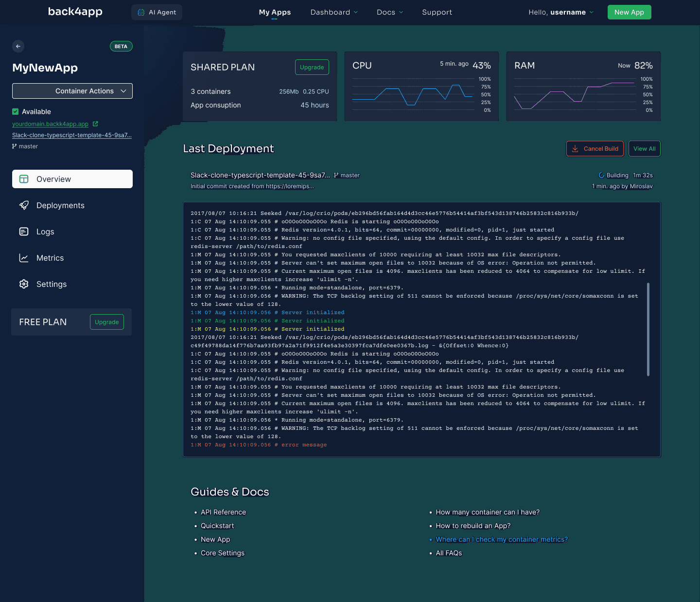The height and width of the screenshot is (602, 700).
Task: Click the Cancel Build button
Action: 595,149
